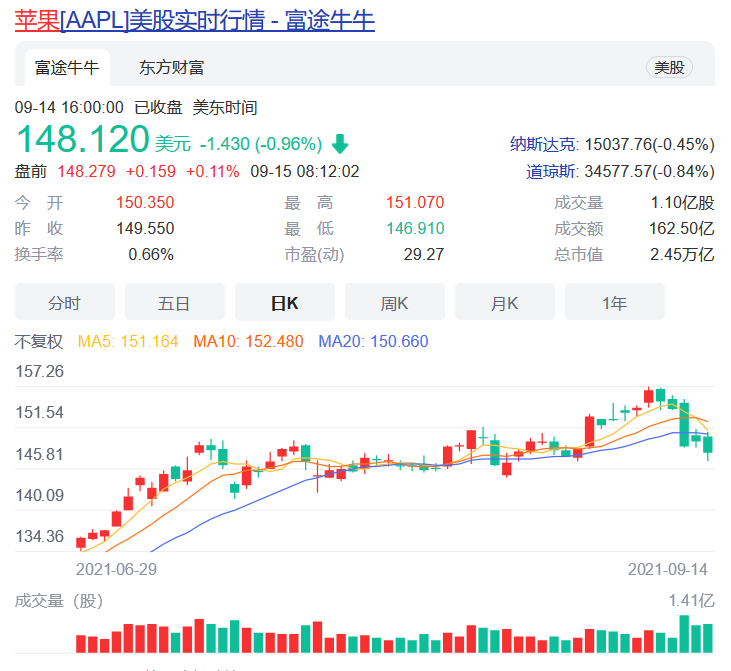Click the pre-market price 148.279

[x=86, y=171]
